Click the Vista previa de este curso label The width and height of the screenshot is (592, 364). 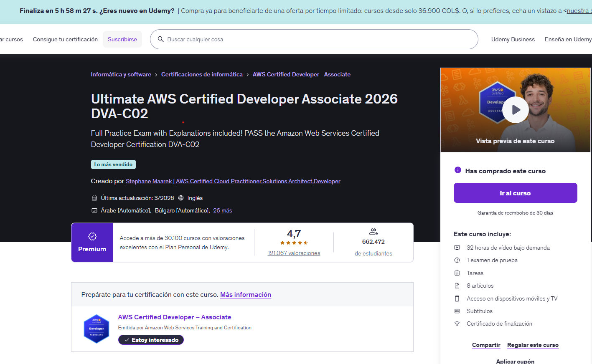coord(515,141)
